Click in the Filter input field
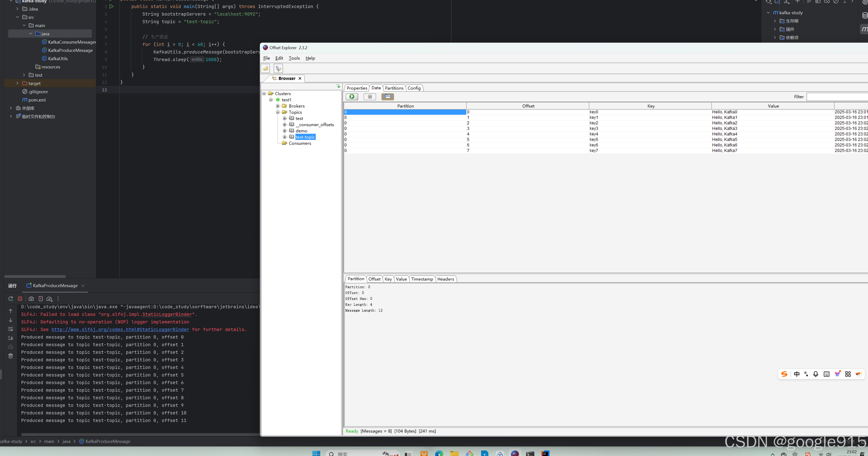 [x=837, y=97]
